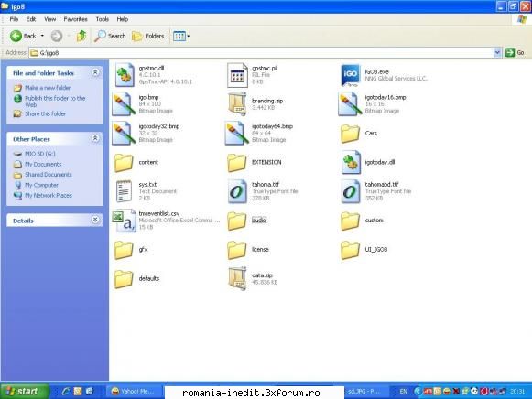Click the taskbar clock

[517, 392]
